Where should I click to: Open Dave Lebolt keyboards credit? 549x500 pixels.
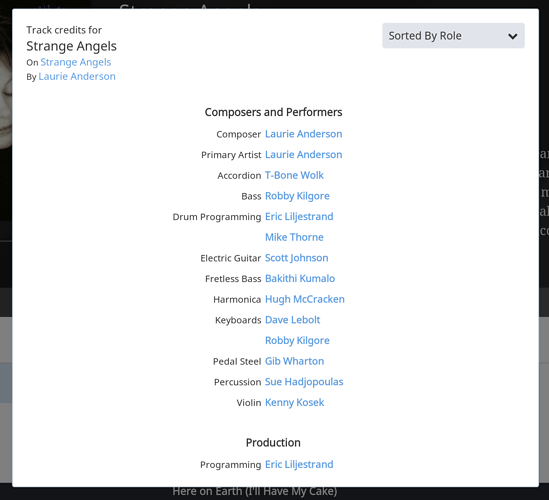[x=292, y=320]
